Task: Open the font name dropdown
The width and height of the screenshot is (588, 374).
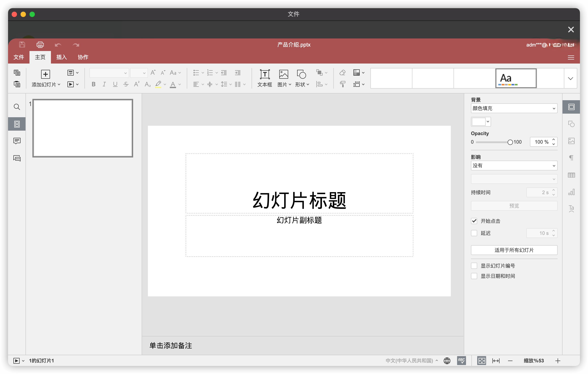Action: [109, 73]
